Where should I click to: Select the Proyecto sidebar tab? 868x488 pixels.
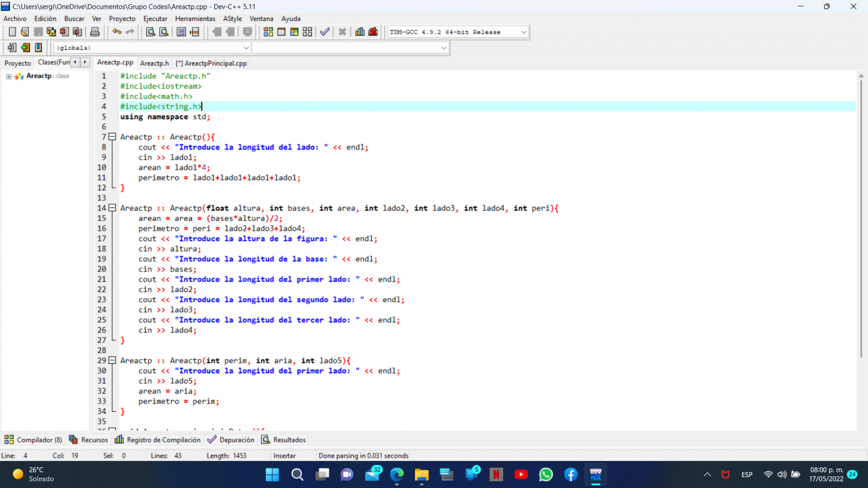point(17,63)
